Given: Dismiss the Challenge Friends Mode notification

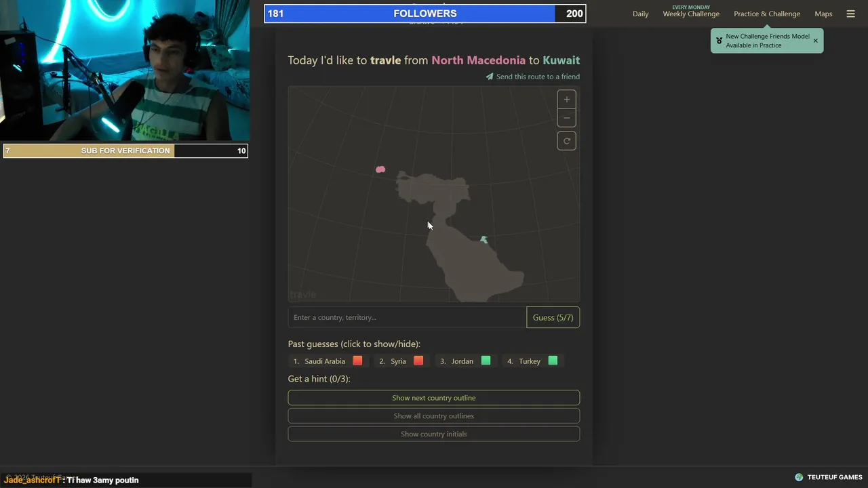Looking at the screenshot, I should point(815,41).
